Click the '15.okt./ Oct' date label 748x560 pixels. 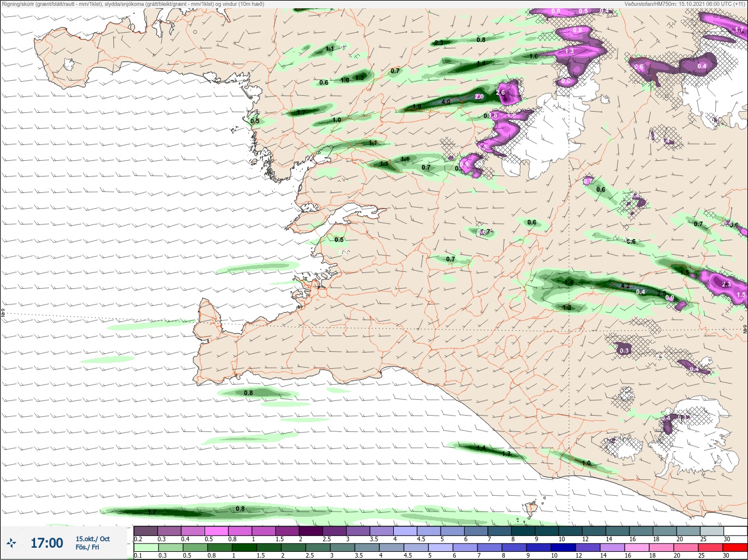[x=92, y=539]
